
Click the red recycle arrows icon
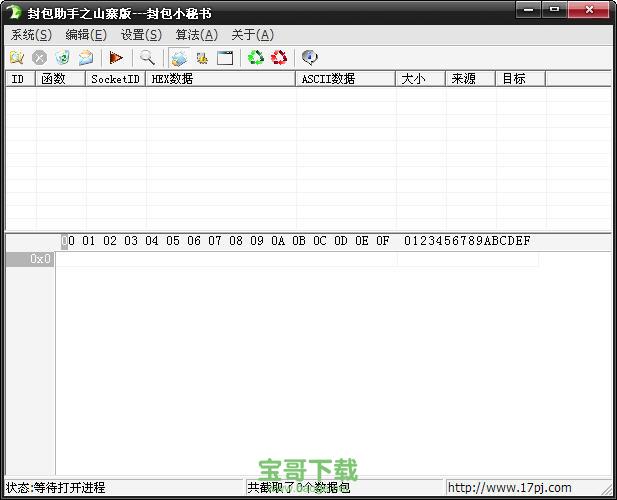tap(280, 58)
